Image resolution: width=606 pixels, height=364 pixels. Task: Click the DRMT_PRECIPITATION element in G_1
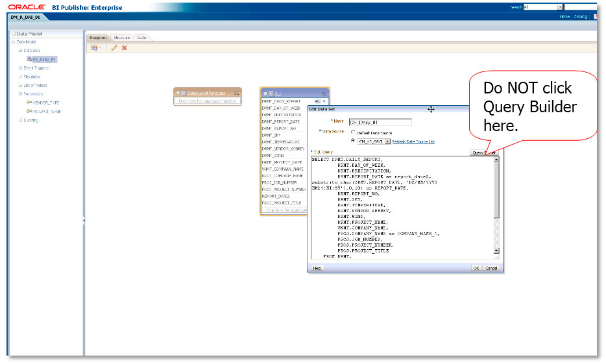[x=282, y=115]
